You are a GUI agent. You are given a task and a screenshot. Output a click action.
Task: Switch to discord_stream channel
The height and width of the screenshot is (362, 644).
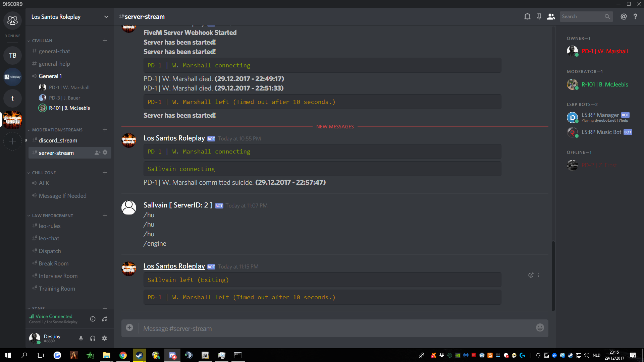tap(58, 140)
